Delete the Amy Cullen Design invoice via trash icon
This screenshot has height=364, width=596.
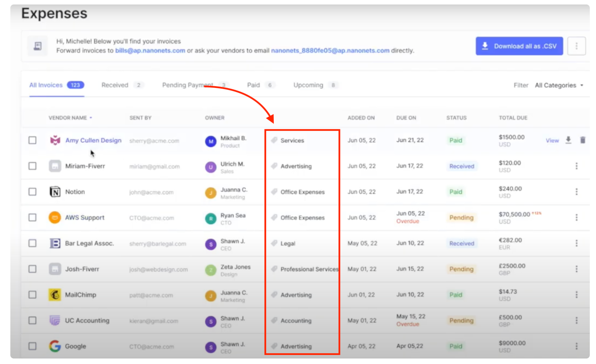click(583, 140)
